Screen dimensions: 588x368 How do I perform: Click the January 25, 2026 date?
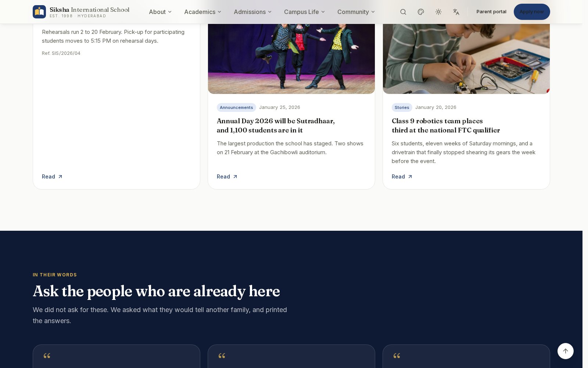pos(280,107)
